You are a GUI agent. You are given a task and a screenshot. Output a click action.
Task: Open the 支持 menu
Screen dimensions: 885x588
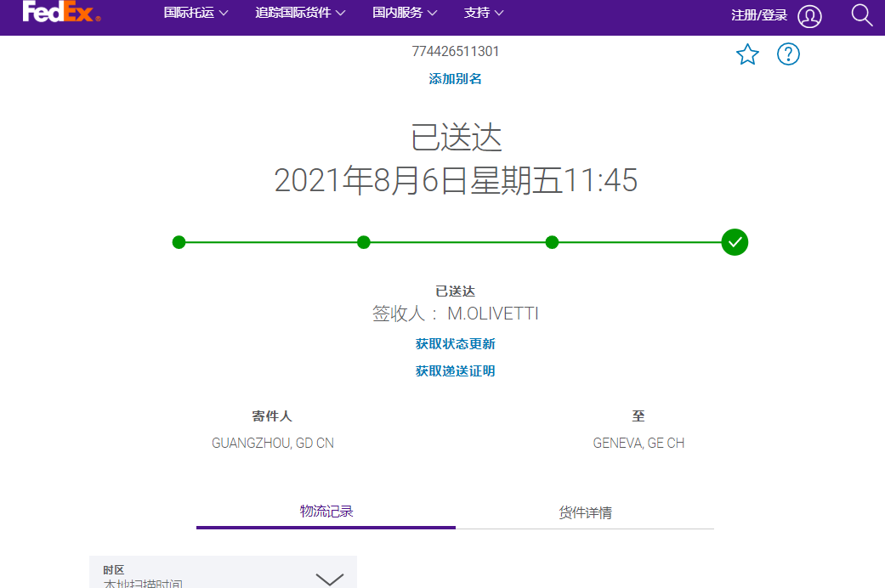(484, 13)
